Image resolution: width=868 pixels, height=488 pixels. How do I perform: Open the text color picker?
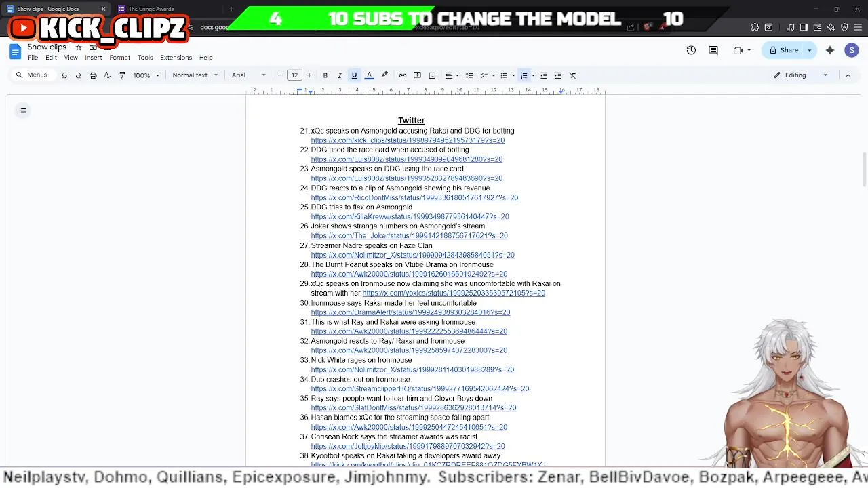[370, 75]
